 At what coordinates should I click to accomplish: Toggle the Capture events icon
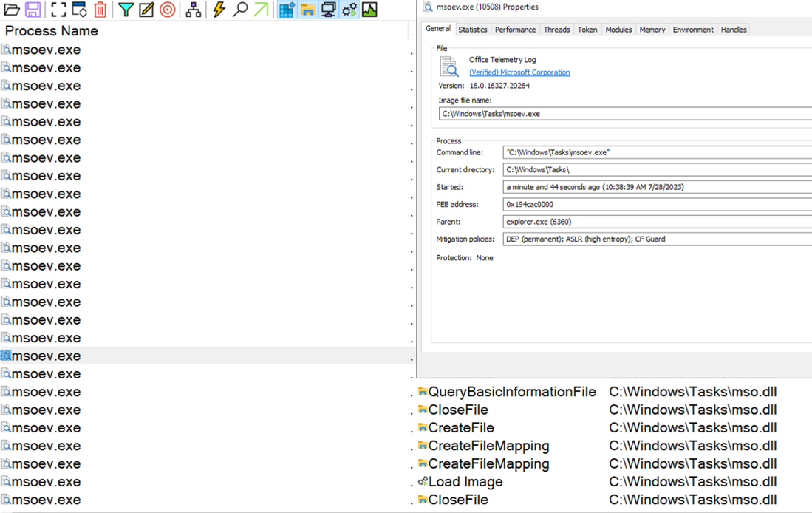pyautogui.click(x=58, y=10)
